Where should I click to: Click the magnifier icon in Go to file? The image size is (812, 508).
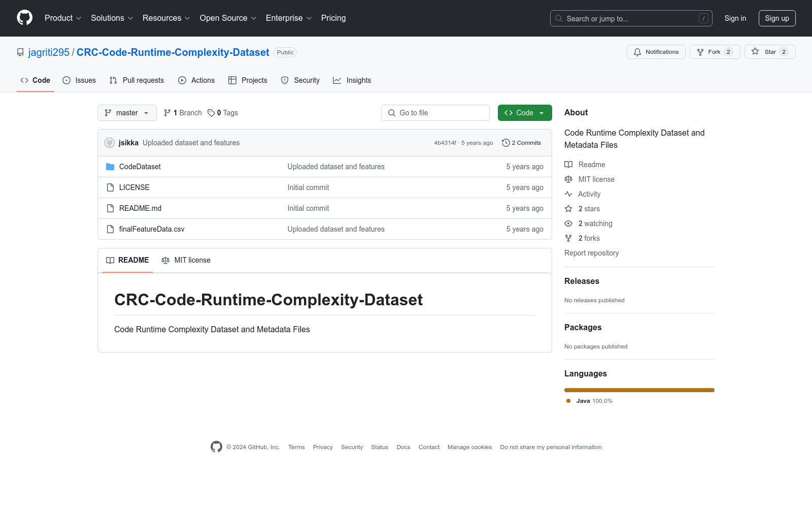[392, 113]
